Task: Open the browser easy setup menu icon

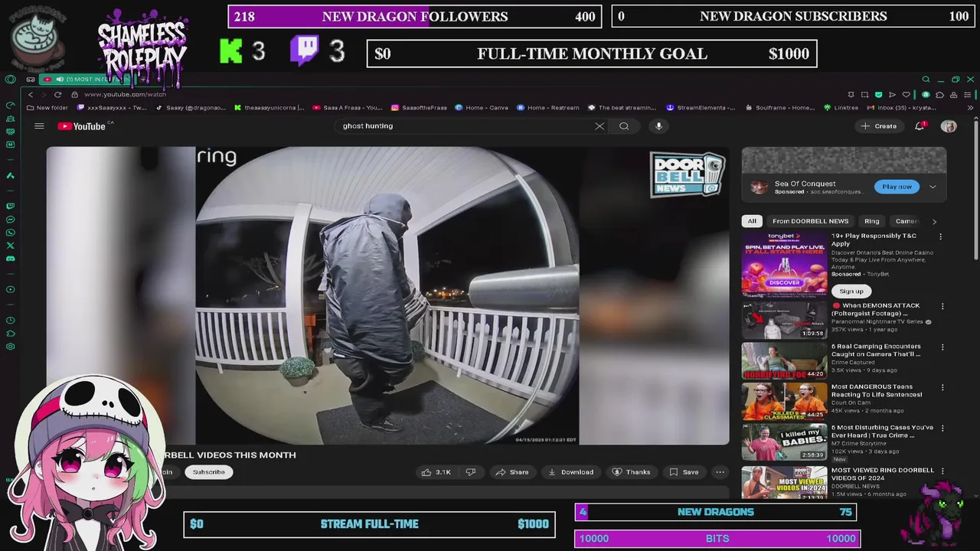Action: [968, 95]
